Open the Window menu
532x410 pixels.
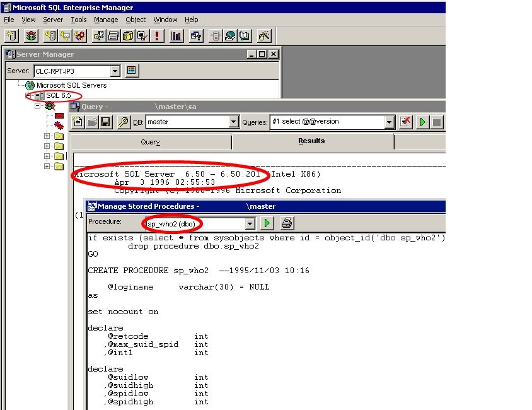click(165, 20)
